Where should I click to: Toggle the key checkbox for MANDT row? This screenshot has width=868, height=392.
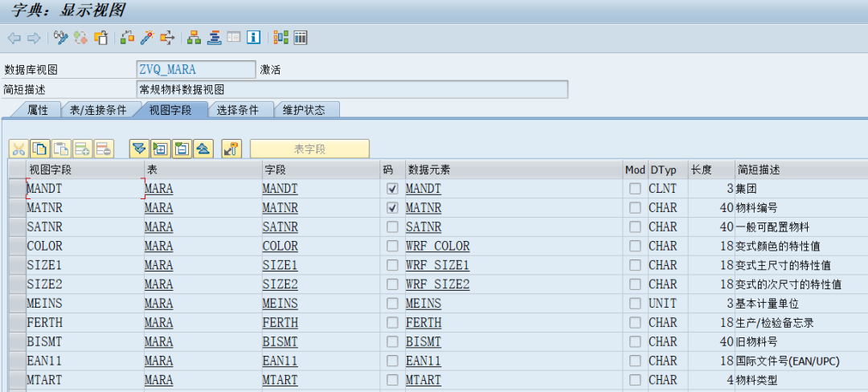click(392, 189)
